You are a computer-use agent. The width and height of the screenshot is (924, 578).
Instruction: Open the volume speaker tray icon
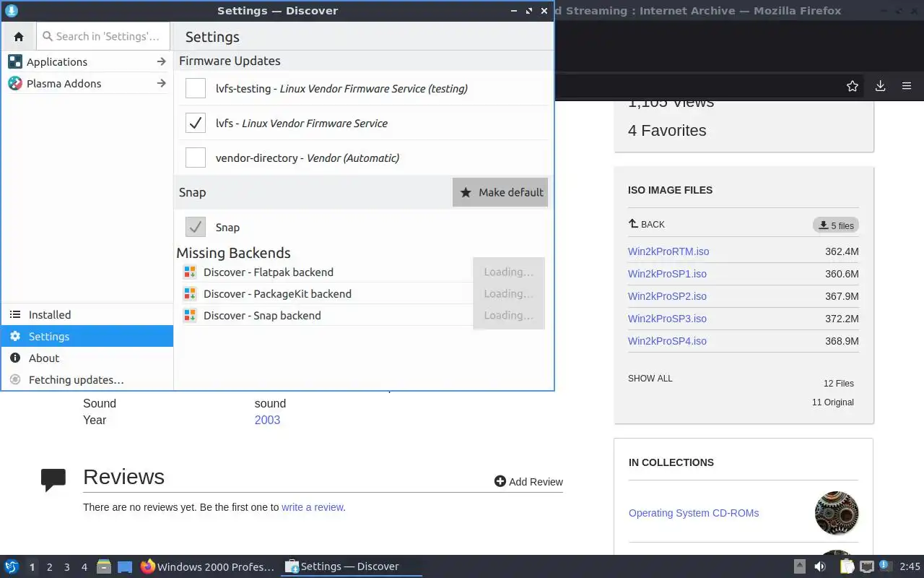pyautogui.click(x=820, y=566)
